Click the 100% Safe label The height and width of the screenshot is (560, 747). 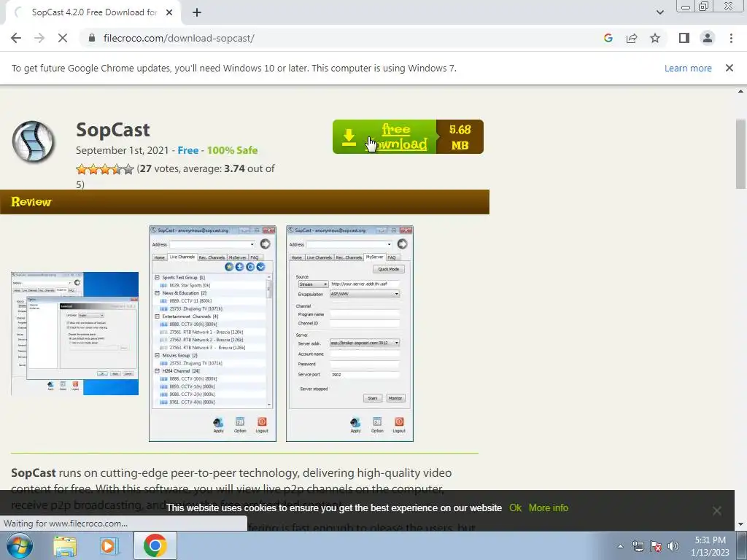pyautogui.click(x=232, y=150)
